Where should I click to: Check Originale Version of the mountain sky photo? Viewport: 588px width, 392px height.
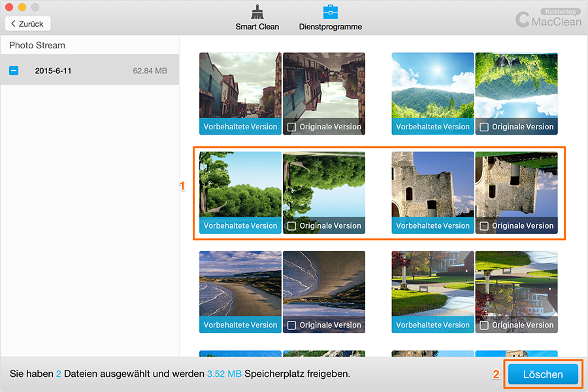click(x=484, y=127)
